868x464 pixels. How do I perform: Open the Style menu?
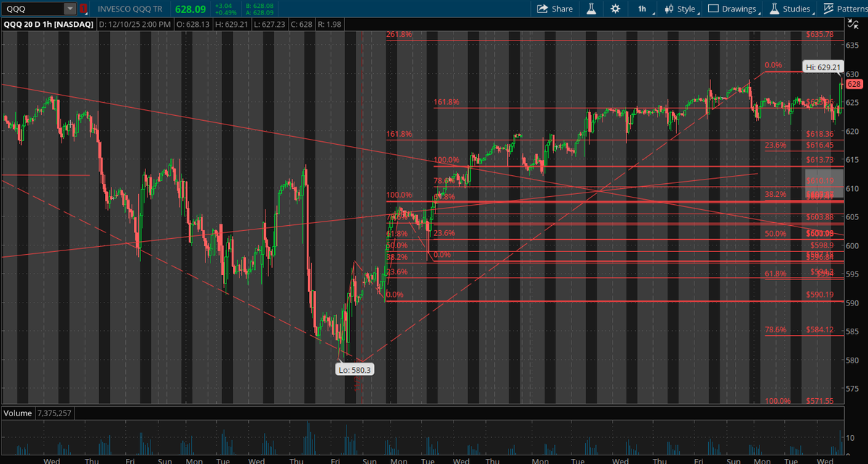[681, 9]
